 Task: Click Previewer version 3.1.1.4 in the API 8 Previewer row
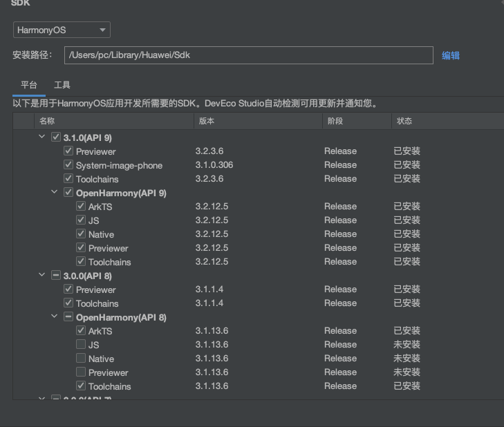(x=209, y=290)
